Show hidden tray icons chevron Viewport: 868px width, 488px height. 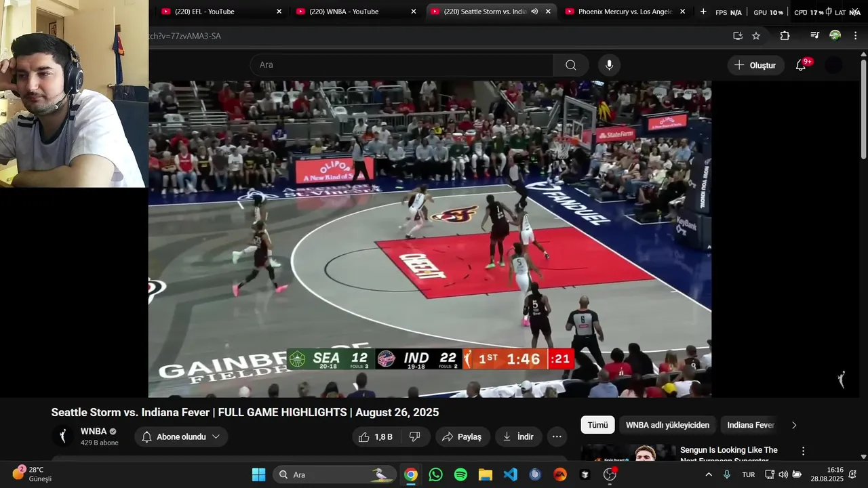[x=709, y=474]
